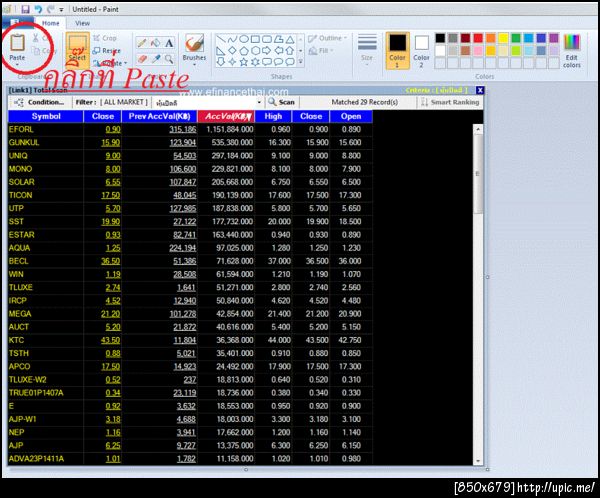Choose the Right arrow shape

[x=267, y=51]
